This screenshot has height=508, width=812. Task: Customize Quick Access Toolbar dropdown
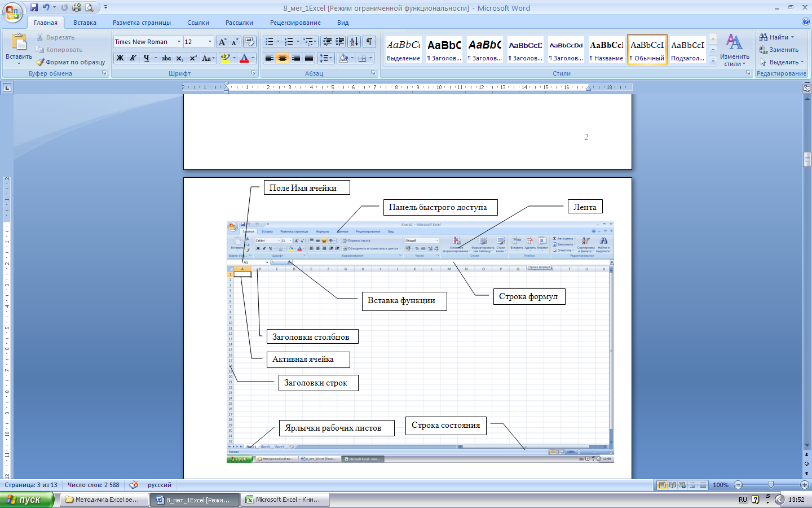click(x=105, y=8)
